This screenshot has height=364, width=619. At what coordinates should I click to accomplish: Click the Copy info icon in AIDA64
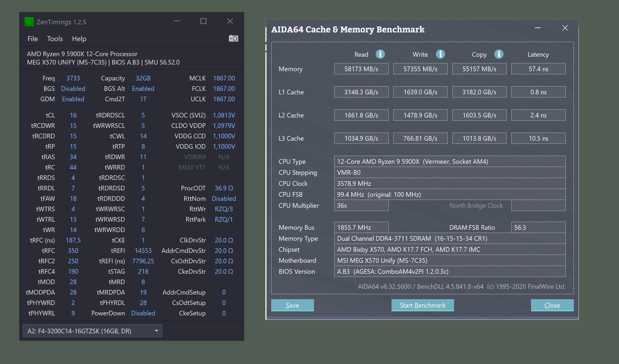coord(499,54)
